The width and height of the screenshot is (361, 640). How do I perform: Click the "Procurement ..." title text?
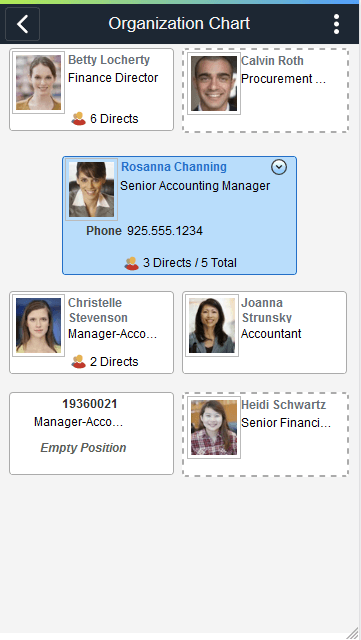point(283,79)
